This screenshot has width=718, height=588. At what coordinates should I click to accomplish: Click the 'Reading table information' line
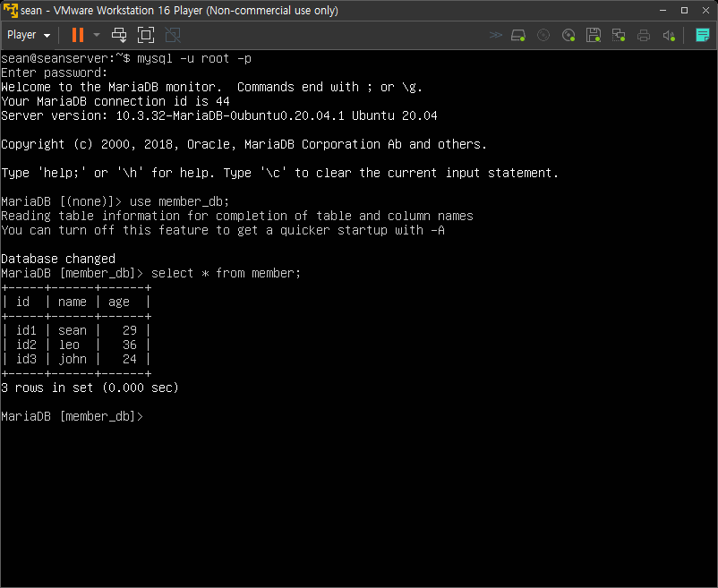(x=236, y=216)
